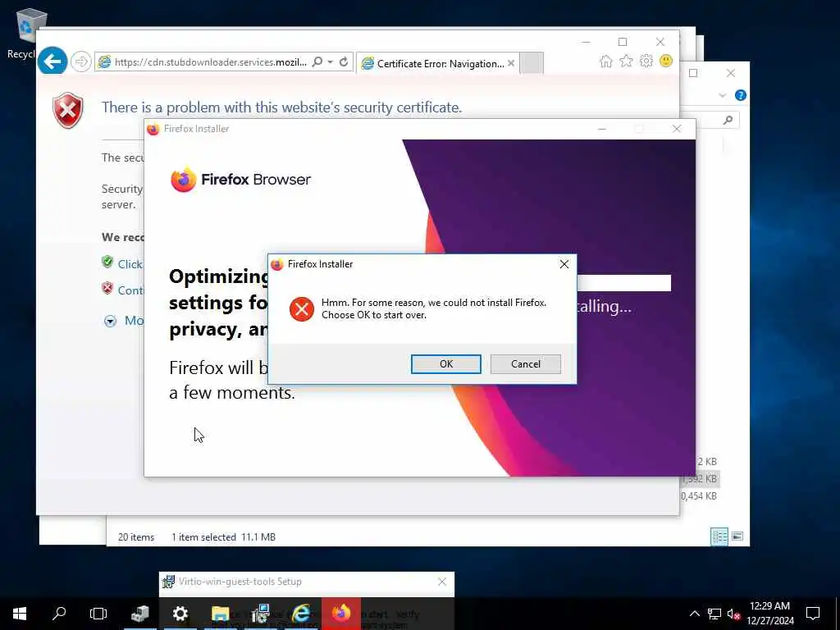
Task: Click the Firefox Browser logo in the installer
Action: coord(240,180)
